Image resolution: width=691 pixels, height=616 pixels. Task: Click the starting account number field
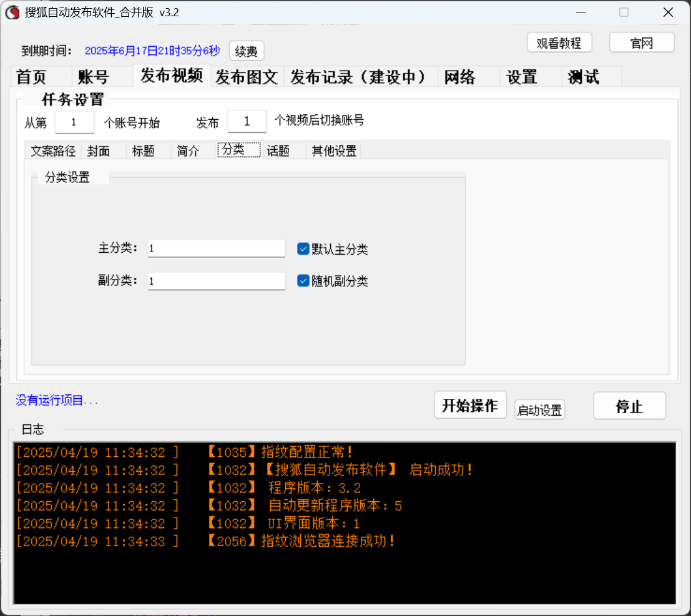pos(74,122)
